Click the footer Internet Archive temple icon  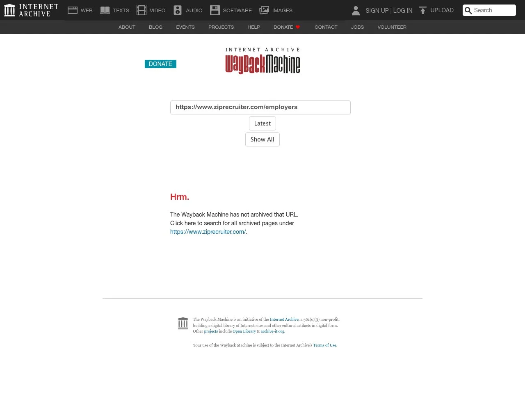point(183,323)
